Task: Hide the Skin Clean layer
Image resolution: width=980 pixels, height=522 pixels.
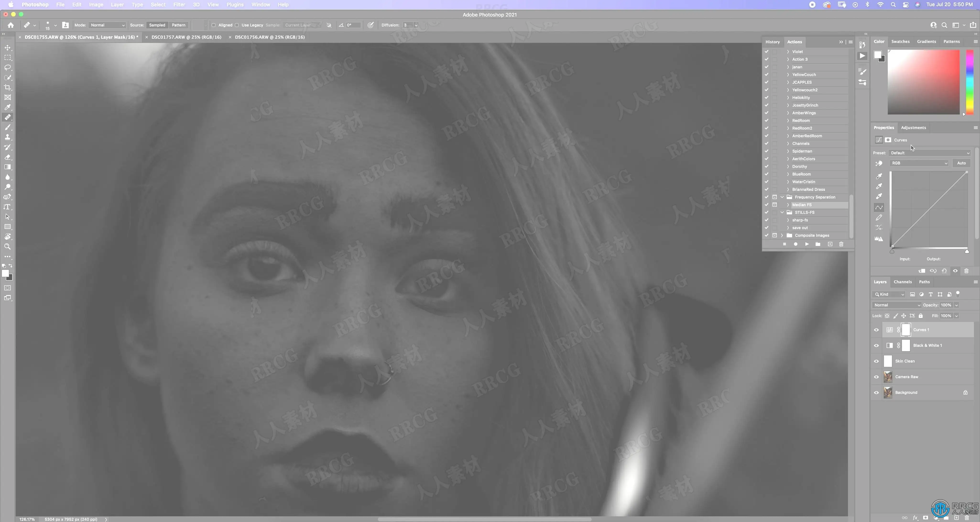Action: (877, 361)
